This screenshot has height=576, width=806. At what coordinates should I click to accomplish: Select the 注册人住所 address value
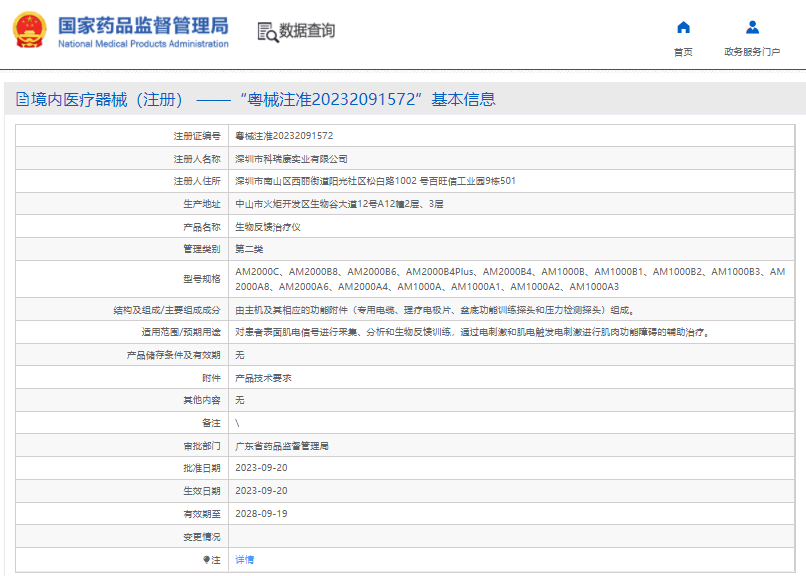[x=375, y=181]
